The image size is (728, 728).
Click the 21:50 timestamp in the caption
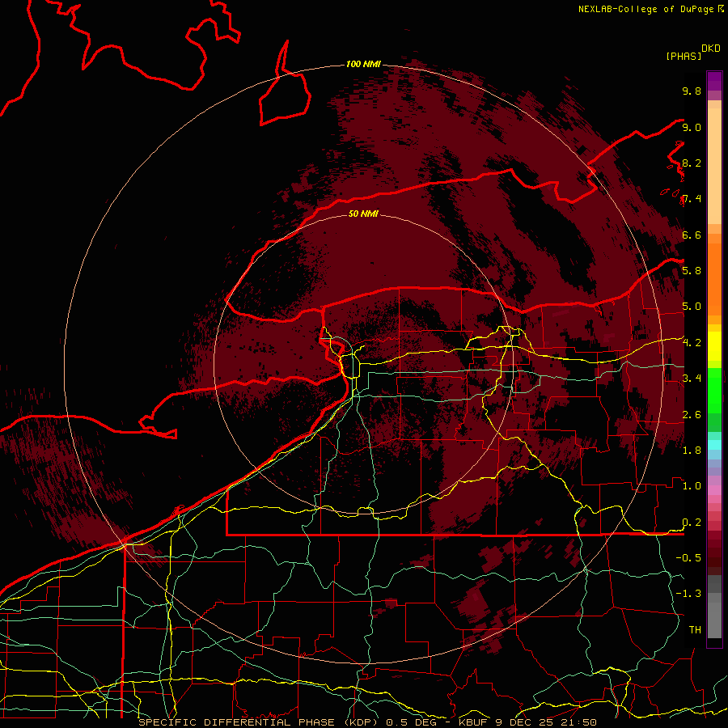(x=580, y=722)
